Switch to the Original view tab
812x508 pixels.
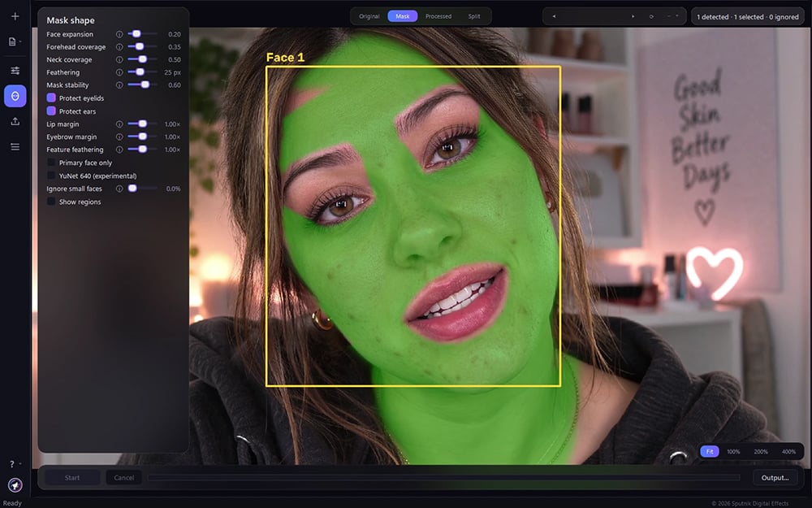click(369, 16)
